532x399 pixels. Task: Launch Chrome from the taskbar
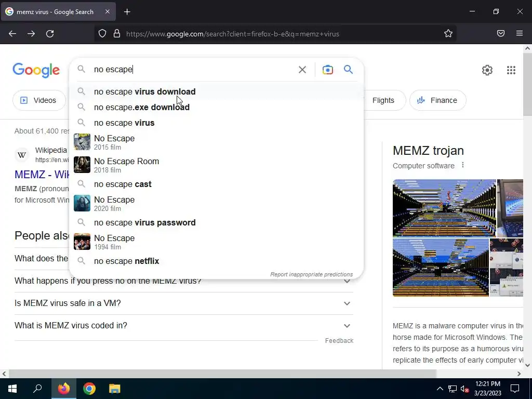89,389
